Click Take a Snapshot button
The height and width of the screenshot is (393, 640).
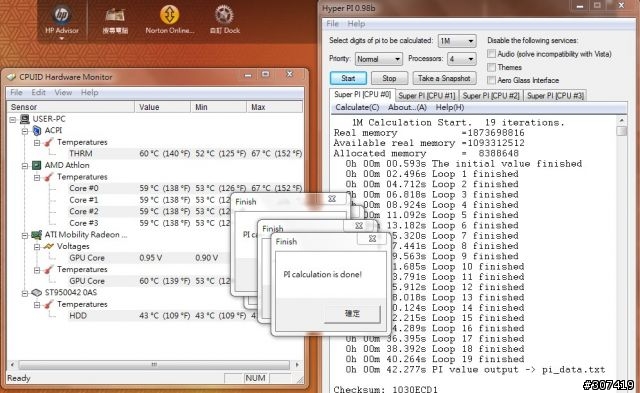coord(444,78)
